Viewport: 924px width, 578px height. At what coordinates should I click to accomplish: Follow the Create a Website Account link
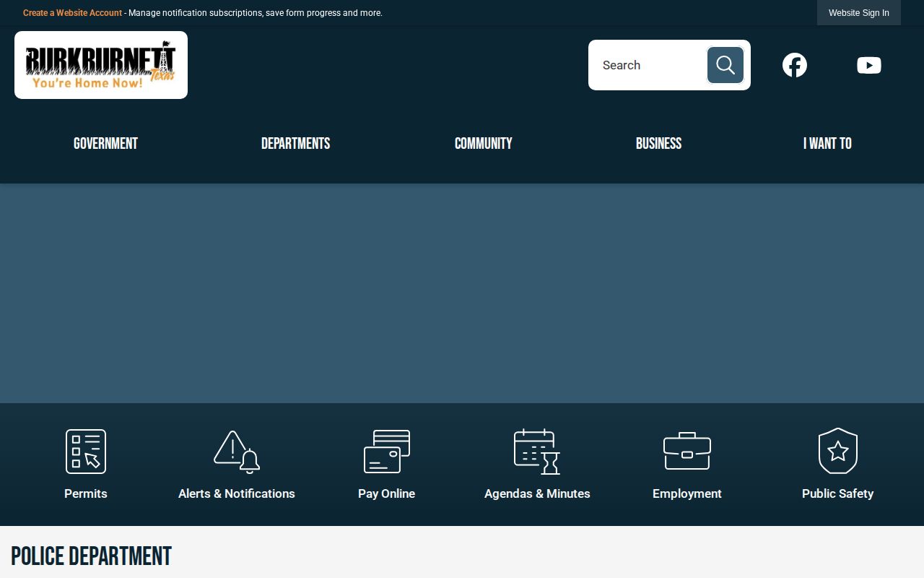pos(72,13)
